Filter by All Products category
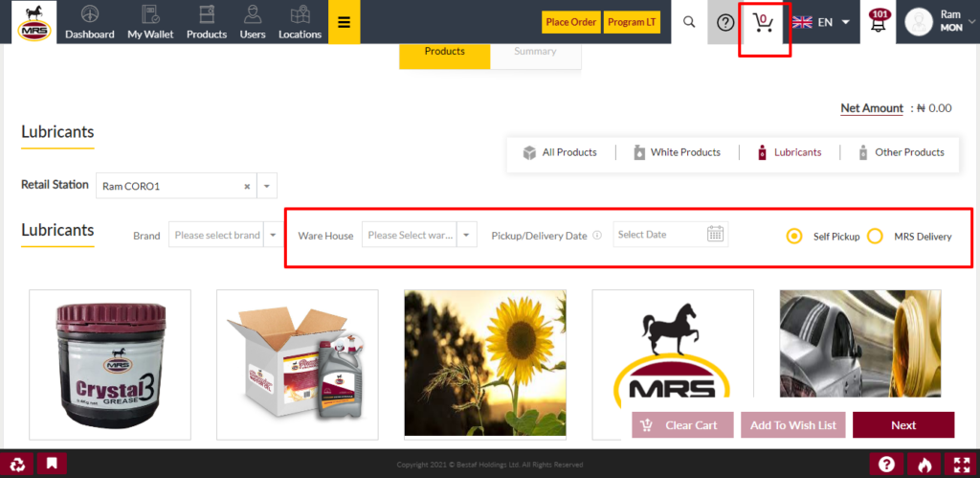This screenshot has width=980, height=478. [560, 152]
